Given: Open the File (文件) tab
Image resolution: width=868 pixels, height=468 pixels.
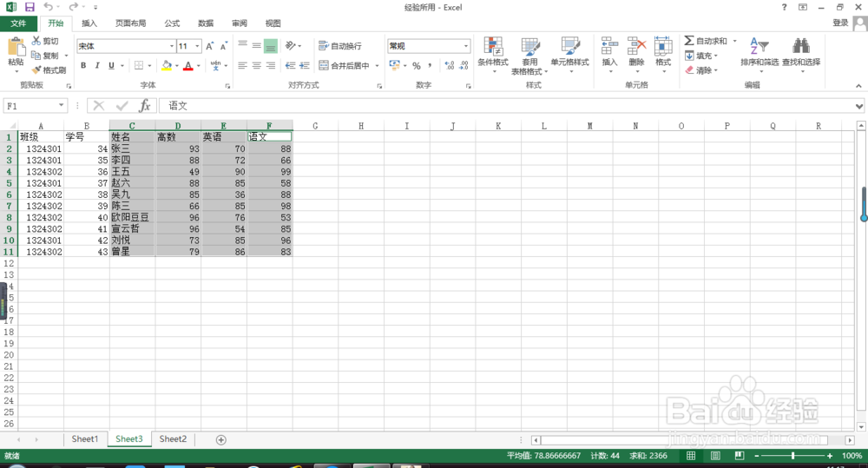Looking at the screenshot, I should pyautogui.click(x=18, y=23).
